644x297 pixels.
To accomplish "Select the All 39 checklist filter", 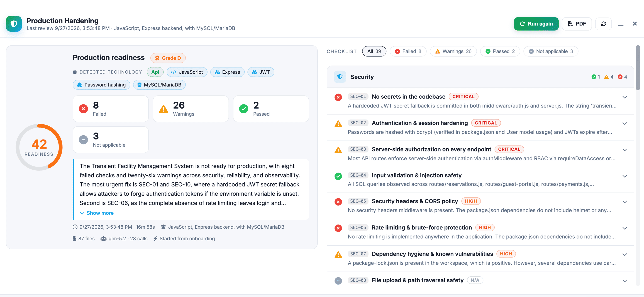I will (374, 51).
